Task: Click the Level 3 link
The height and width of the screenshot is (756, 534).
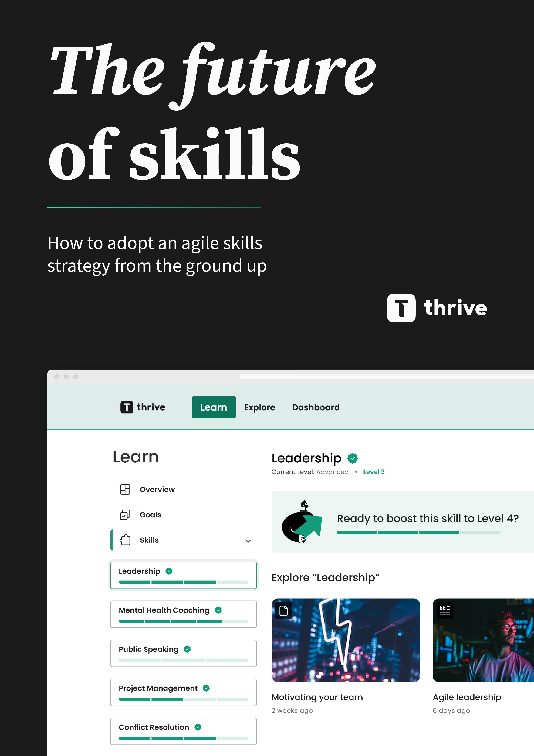Action: (373, 472)
